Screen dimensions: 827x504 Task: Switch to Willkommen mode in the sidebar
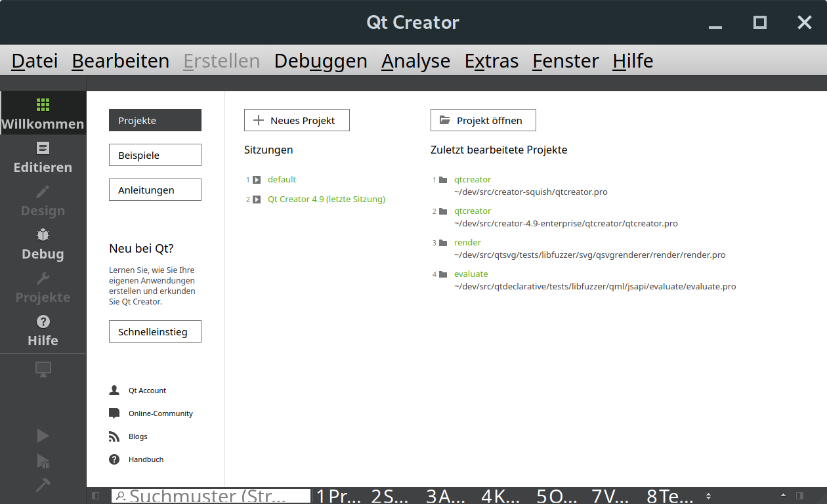coord(43,114)
